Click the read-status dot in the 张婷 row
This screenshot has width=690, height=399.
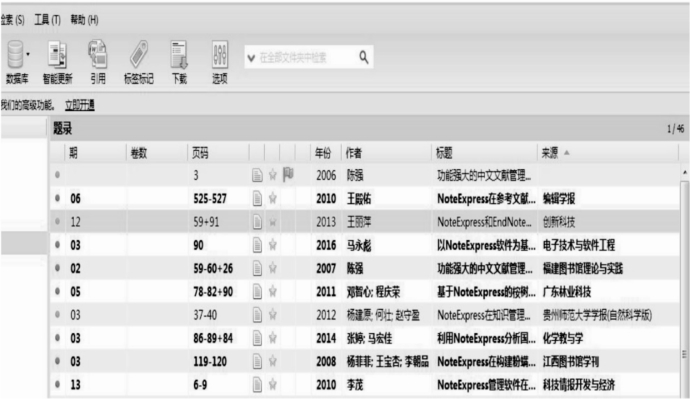58,337
